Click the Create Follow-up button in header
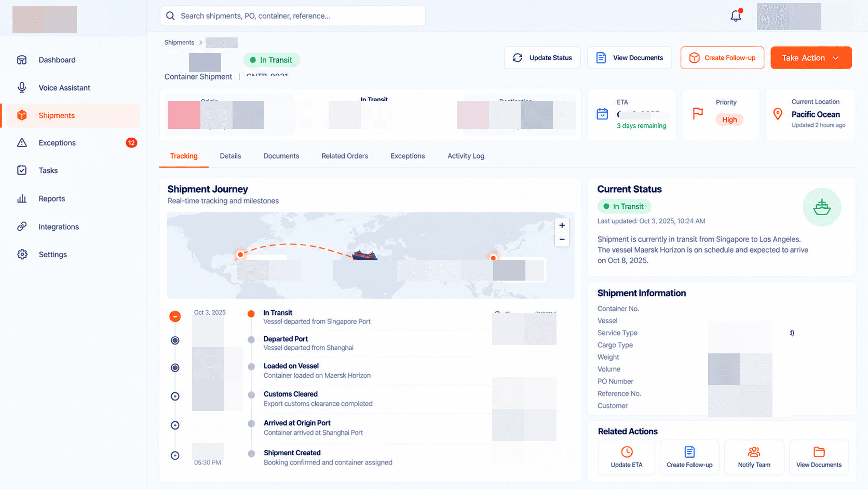The height and width of the screenshot is (489, 868). (722, 58)
